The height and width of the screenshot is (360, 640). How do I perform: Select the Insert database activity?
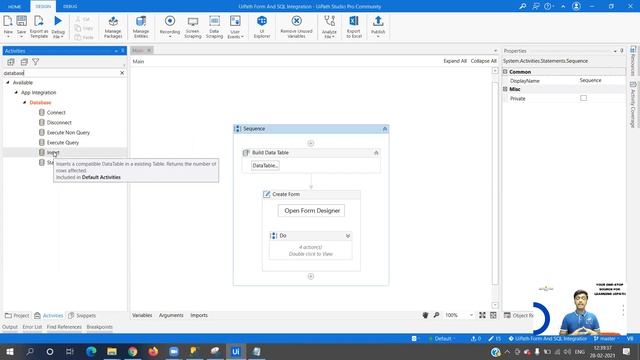53,152
